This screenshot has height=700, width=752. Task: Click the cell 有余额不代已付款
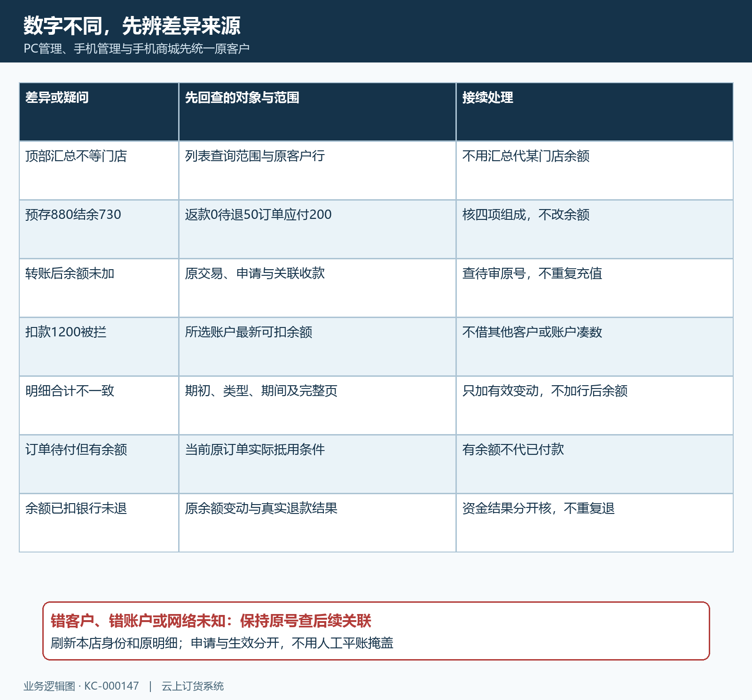[x=595, y=464]
